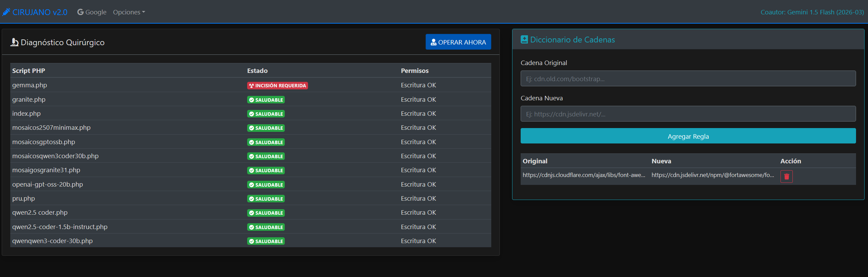
Task: Click the qwen2.5-coder-1.5b-instruct.php entry
Action: pyautogui.click(x=60, y=227)
